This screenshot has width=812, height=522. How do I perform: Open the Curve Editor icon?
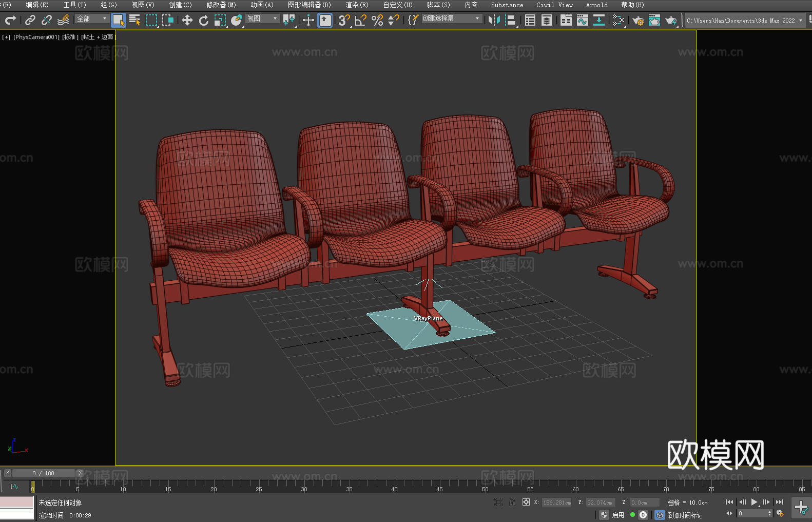pos(583,20)
